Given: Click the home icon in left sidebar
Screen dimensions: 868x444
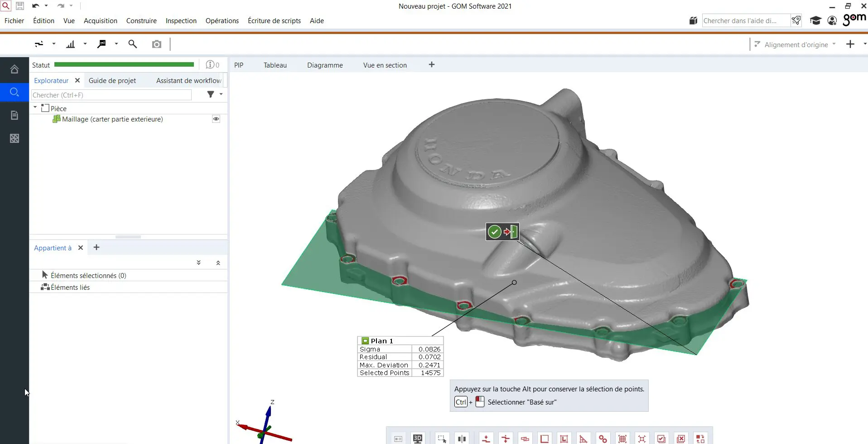Looking at the screenshot, I should click(x=14, y=69).
